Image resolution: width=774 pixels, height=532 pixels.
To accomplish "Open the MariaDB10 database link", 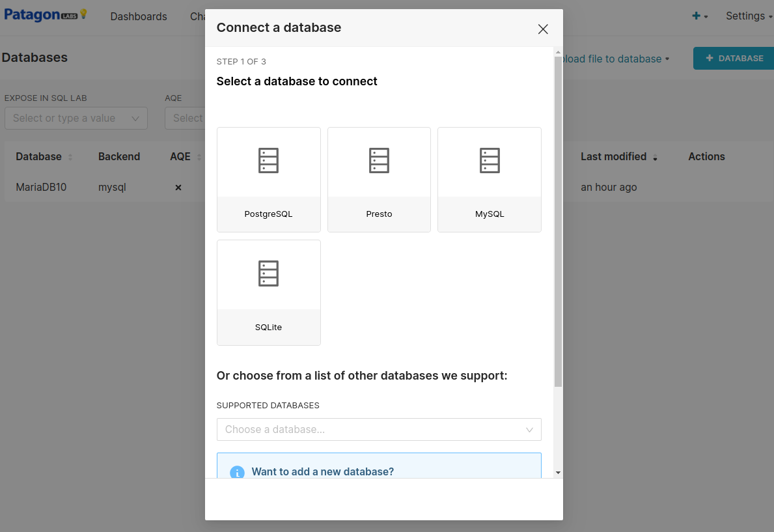I will tap(41, 188).
